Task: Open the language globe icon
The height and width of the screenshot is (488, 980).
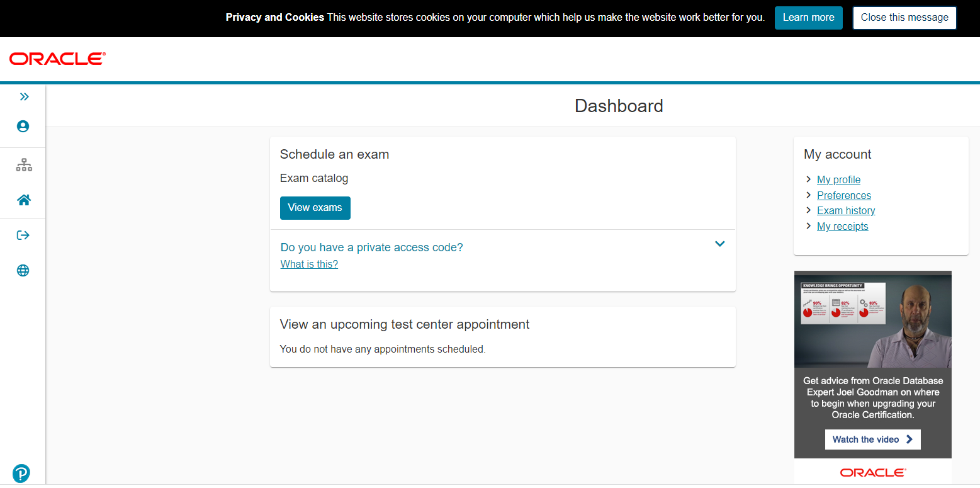Action: point(23,271)
